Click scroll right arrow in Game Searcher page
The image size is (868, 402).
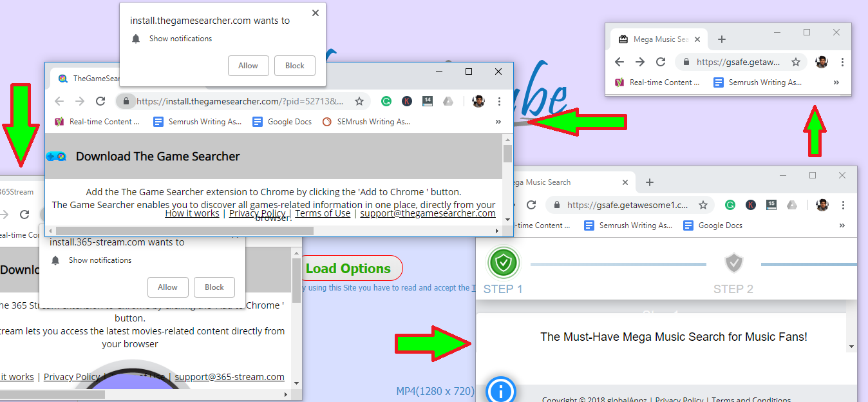click(496, 231)
